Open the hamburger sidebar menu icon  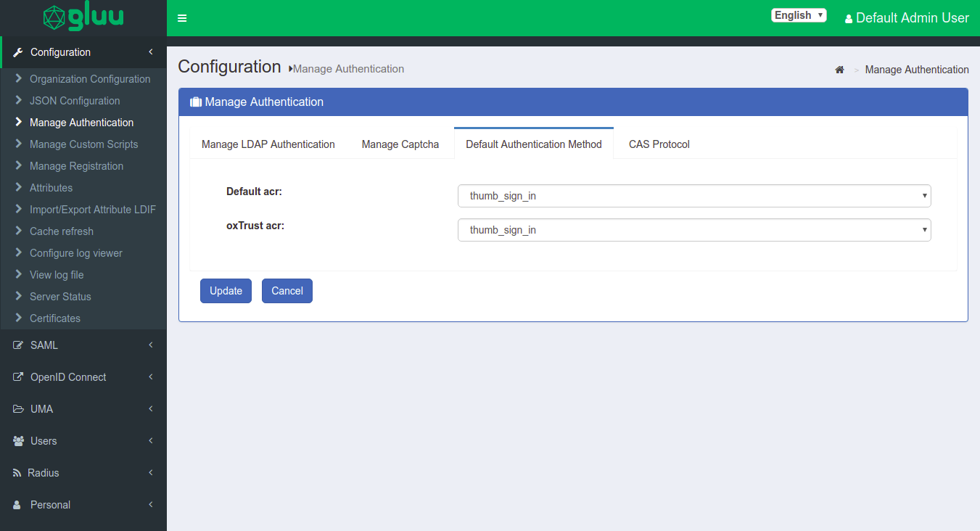pyautogui.click(x=182, y=18)
